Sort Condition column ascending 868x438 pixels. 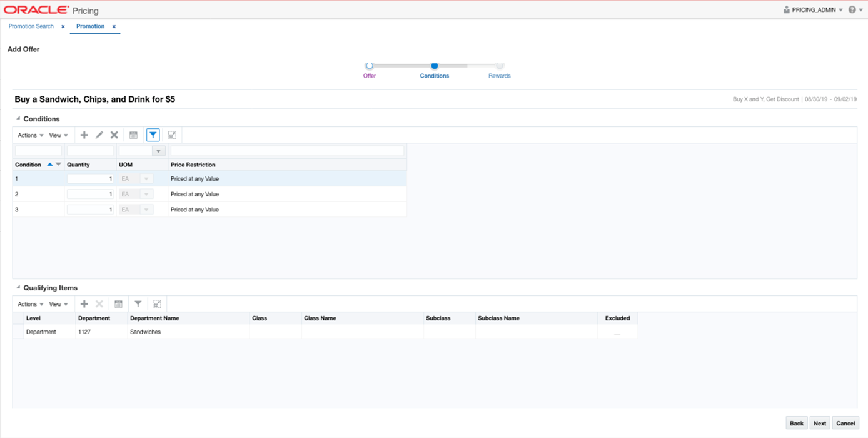tap(50, 165)
